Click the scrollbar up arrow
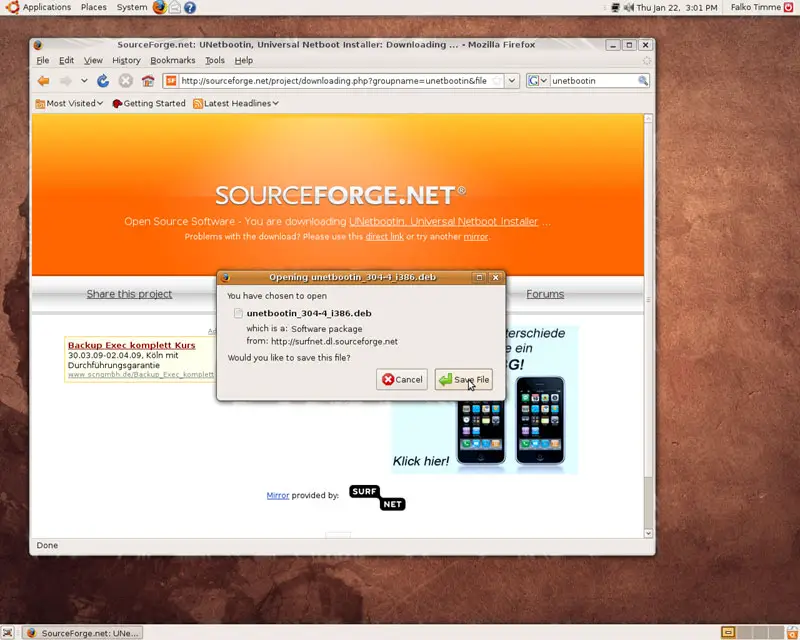This screenshot has height=640, width=800. [648, 118]
